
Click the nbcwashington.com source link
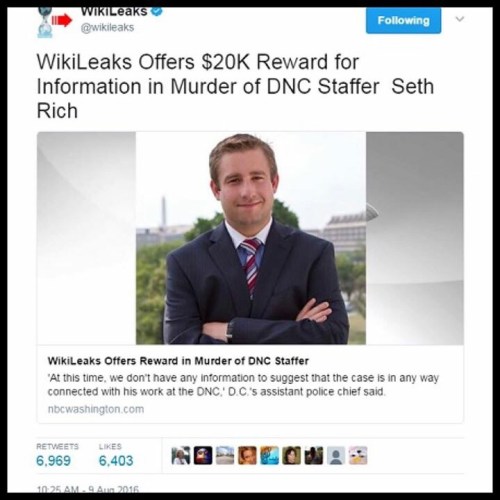(96, 409)
